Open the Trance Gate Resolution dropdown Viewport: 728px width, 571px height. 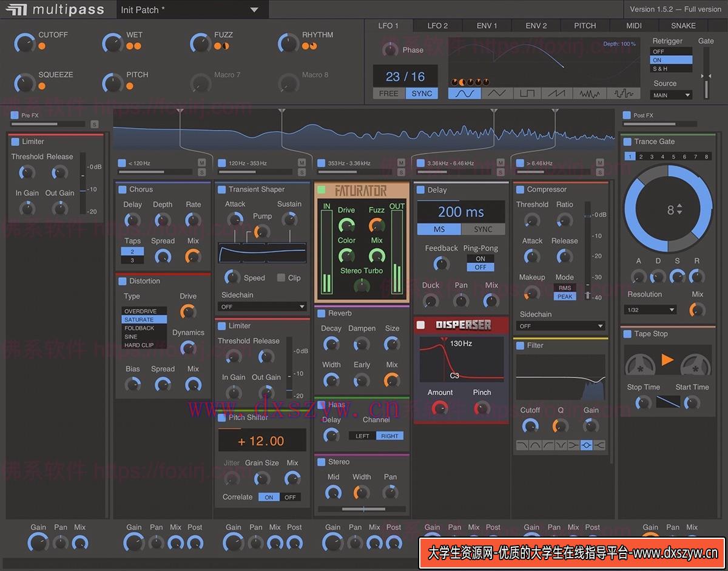pos(650,309)
